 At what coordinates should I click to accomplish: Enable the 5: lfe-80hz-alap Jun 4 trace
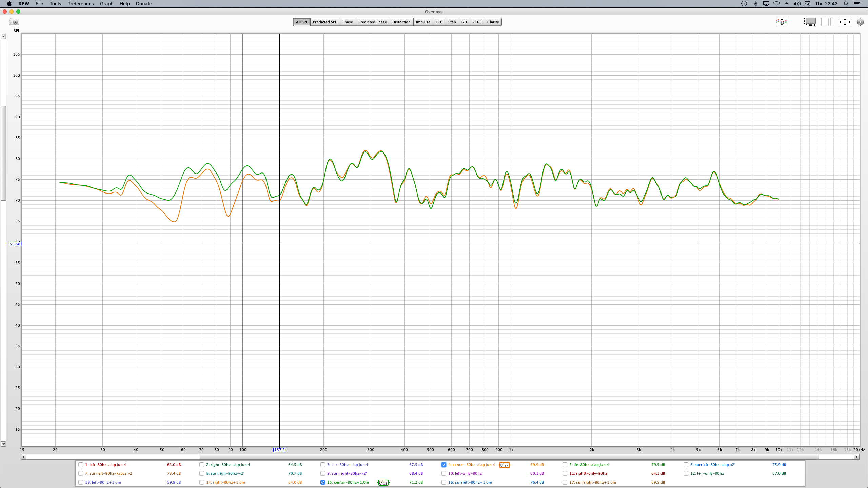click(565, 465)
